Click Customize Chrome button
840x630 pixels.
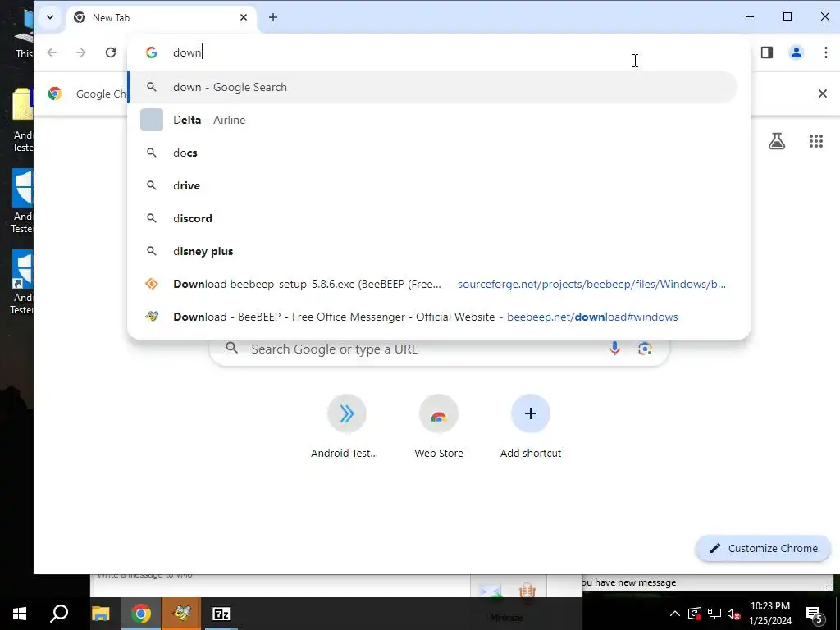tap(763, 548)
